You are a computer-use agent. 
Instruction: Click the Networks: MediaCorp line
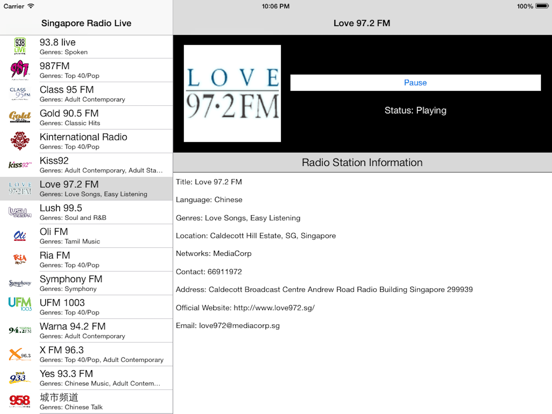(x=214, y=253)
